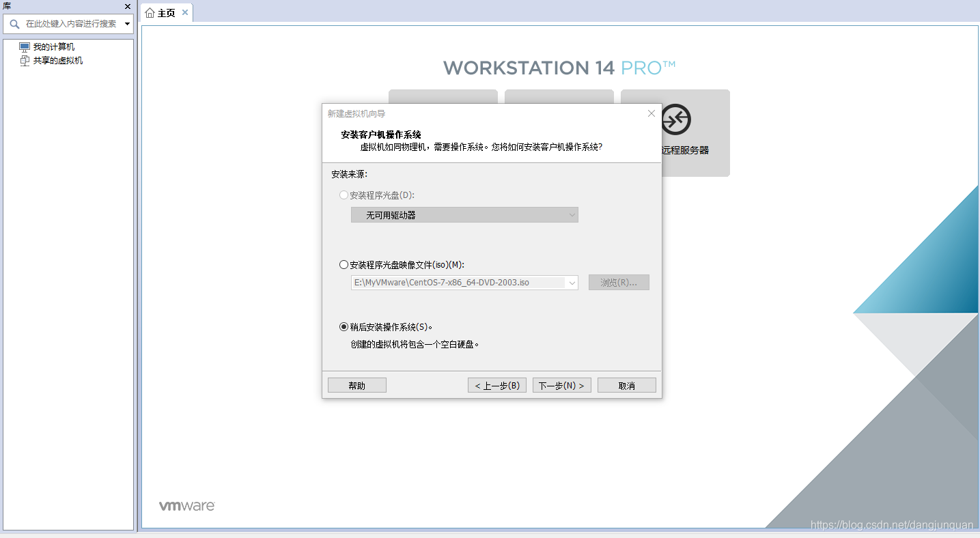Select 我的计算机 tree item
The height and width of the screenshot is (538, 980).
[x=54, y=47]
